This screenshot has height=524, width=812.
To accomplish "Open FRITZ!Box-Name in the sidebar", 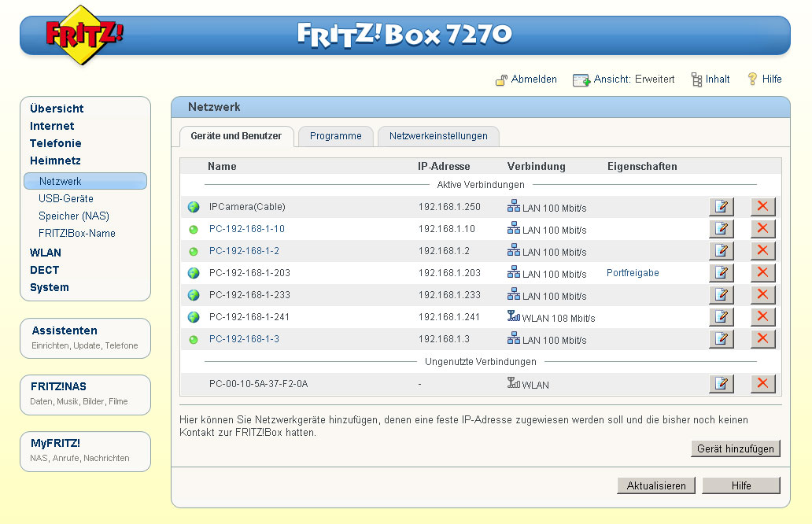I will pyautogui.click(x=76, y=234).
